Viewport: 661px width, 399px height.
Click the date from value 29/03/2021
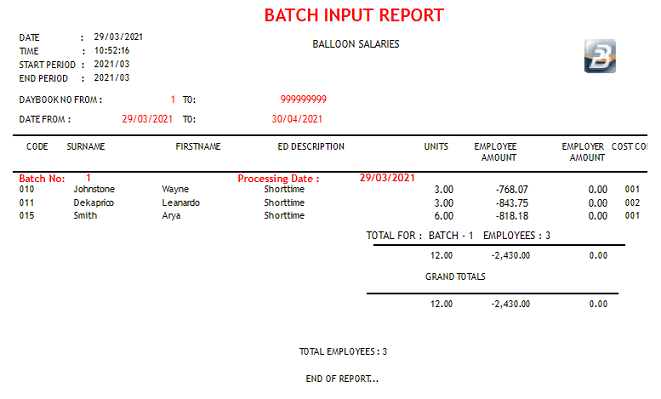(147, 119)
